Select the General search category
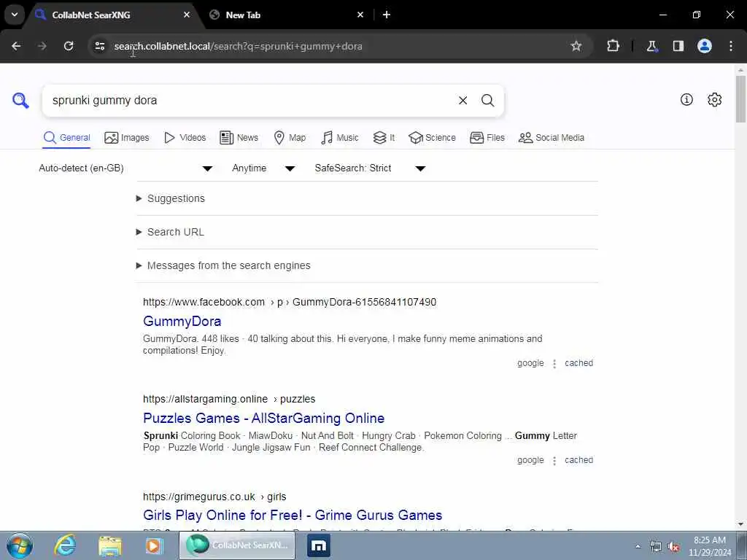The image size is (747, 560). click(66, 138)
